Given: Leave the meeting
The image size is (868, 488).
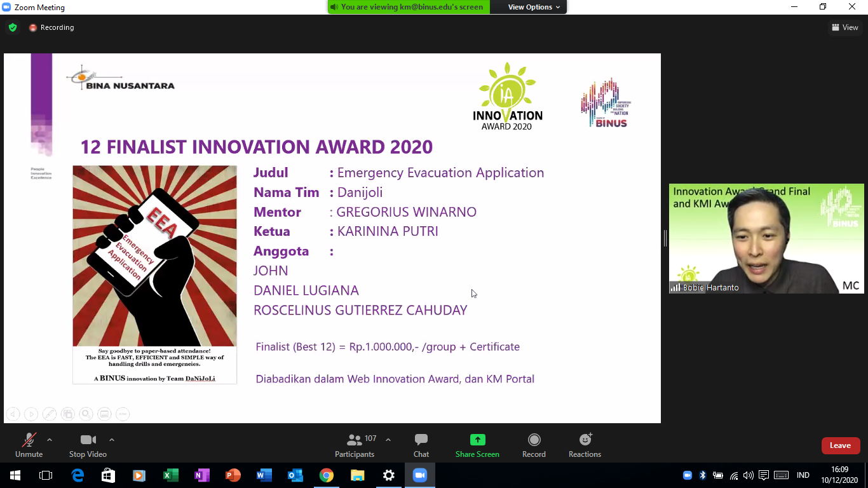Looking at the screenshot, I should tap(841, 445).
